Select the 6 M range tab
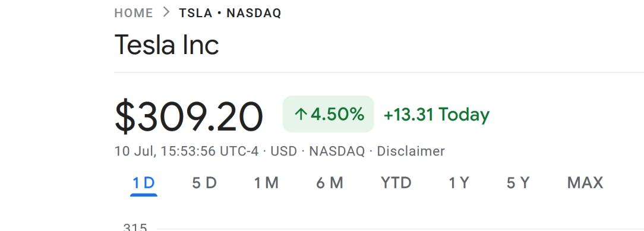The image size is (644, 231). point(329,182)
